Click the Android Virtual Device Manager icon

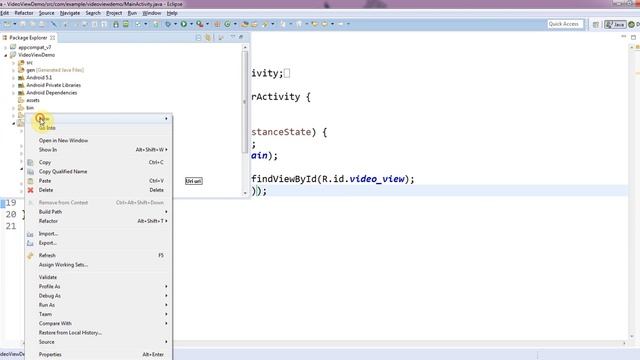click(x=126, y=24)
